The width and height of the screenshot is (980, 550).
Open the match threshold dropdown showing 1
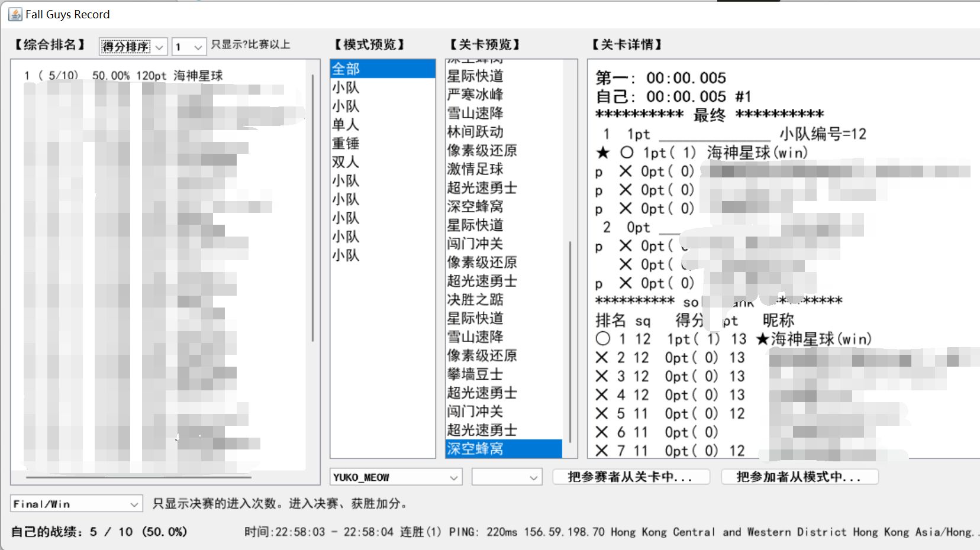[x=189, y=46]
